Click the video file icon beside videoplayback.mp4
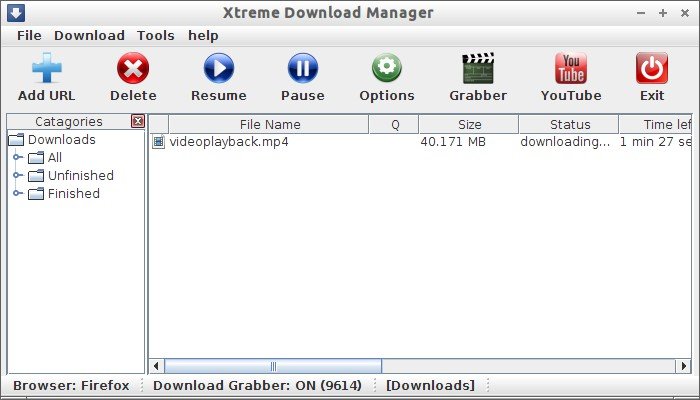Screen dimensions: 700x400 click(x=158, y=142)
